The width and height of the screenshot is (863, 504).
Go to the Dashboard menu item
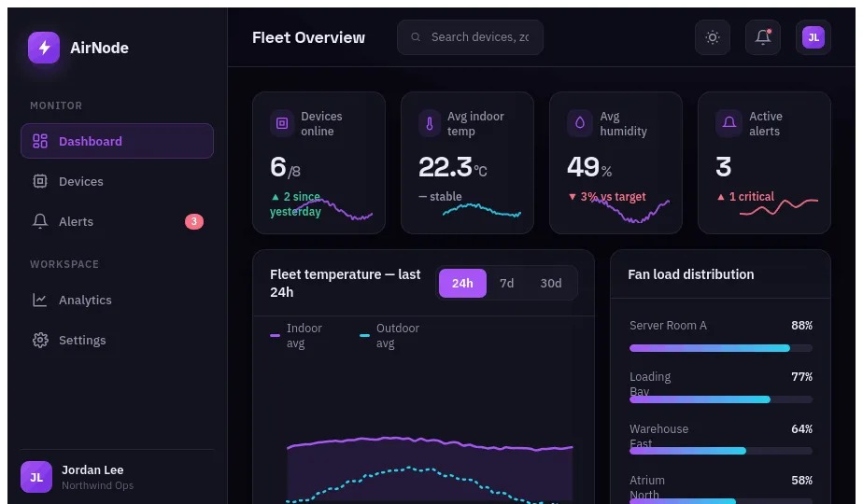click(118, 141)
